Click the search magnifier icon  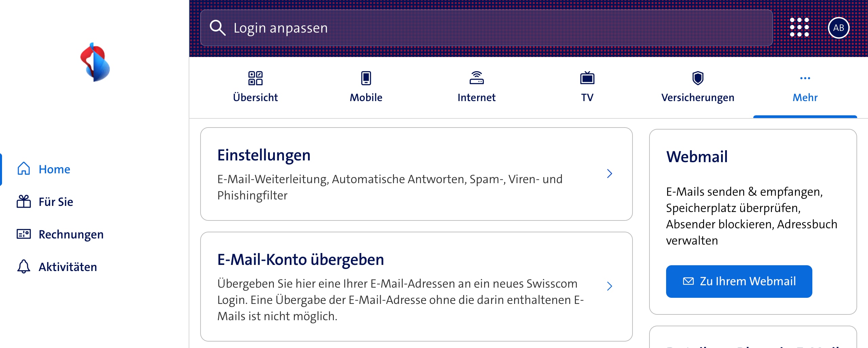[x=217, y=28]
